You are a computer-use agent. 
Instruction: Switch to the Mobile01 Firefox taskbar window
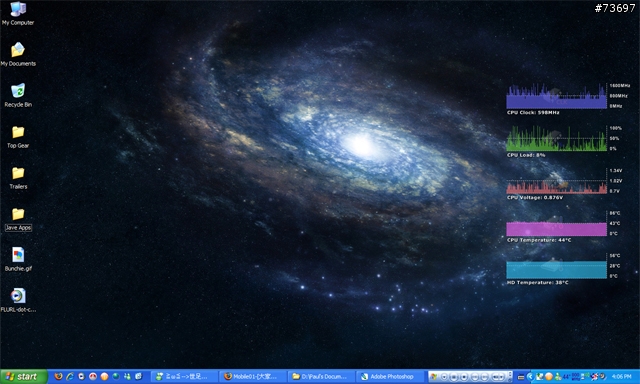pyautogui.click(x=253, y=376)
